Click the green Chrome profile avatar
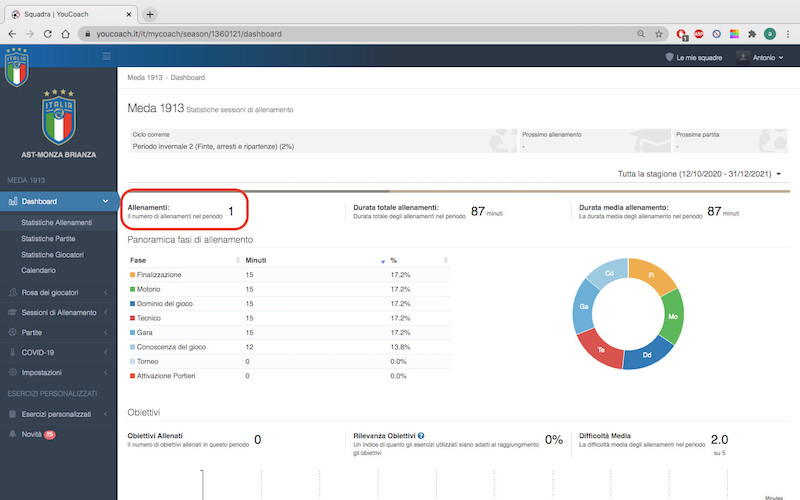Screen dimensions: 800x500 click(769, 34)
